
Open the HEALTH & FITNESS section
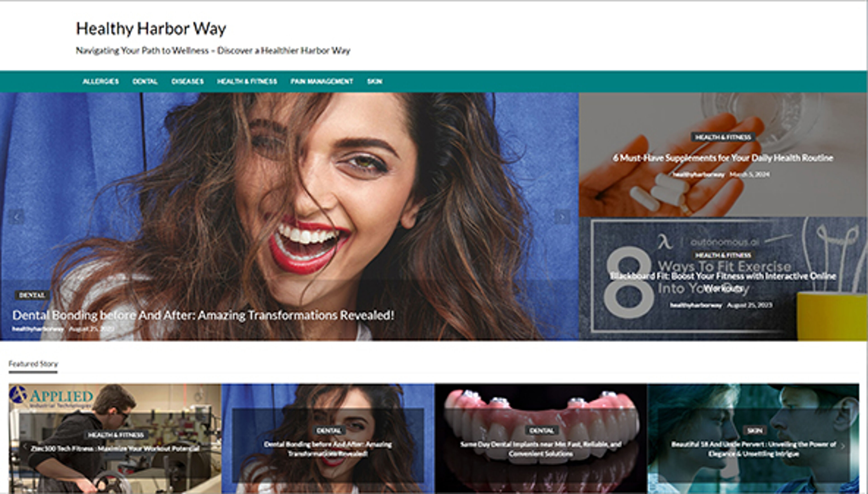coord(247,81)
